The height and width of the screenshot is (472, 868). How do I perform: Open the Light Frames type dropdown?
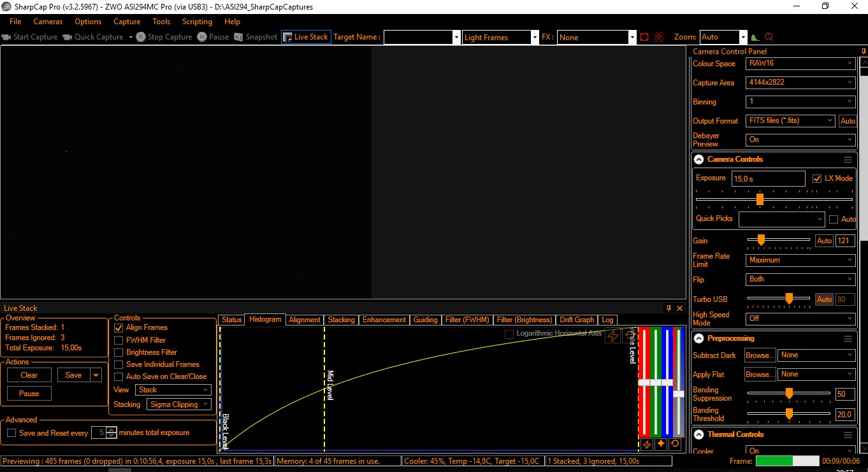(501, 38)
